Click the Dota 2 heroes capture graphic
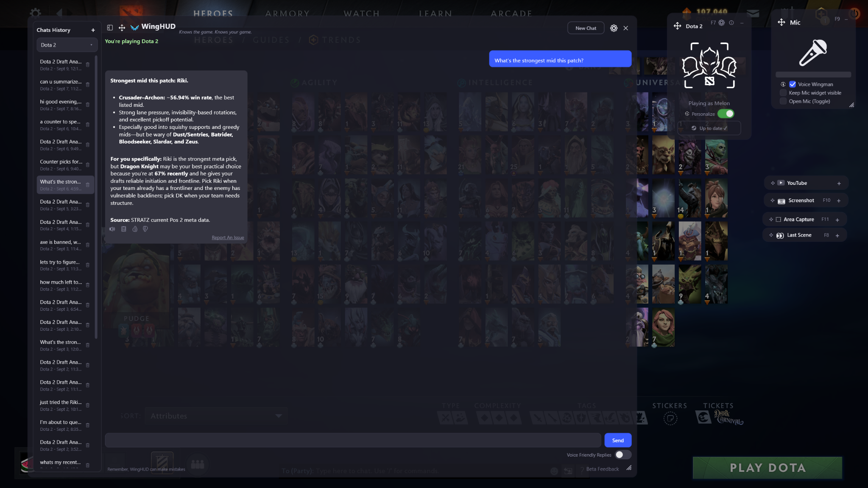The image size is (868, 488). [x=709, y=65]
